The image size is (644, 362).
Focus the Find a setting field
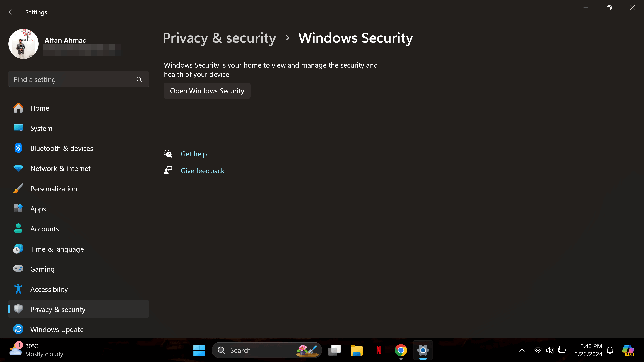(x=72, y=80)
